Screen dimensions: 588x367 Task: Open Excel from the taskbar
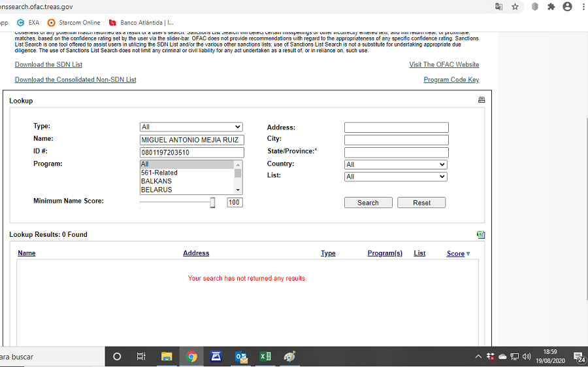click(x=265, y=357)
